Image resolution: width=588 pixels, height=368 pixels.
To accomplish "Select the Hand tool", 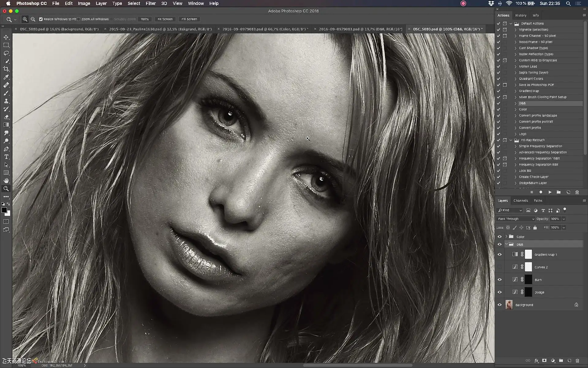I will pos(6,181).
